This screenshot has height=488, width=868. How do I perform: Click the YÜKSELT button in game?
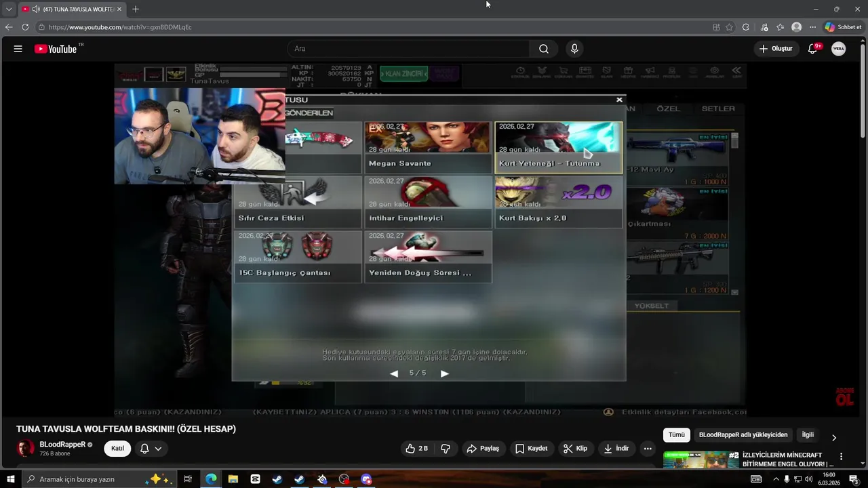click(651, 306)
